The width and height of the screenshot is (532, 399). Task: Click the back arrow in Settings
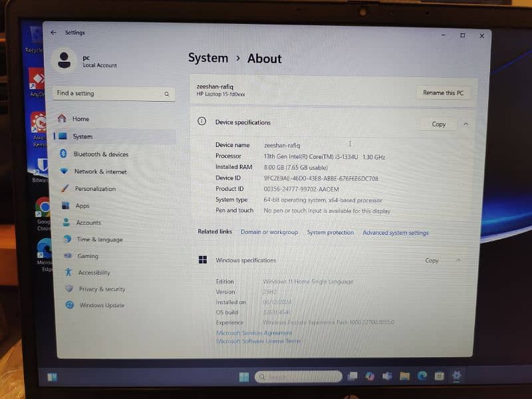tap(53, 33)
